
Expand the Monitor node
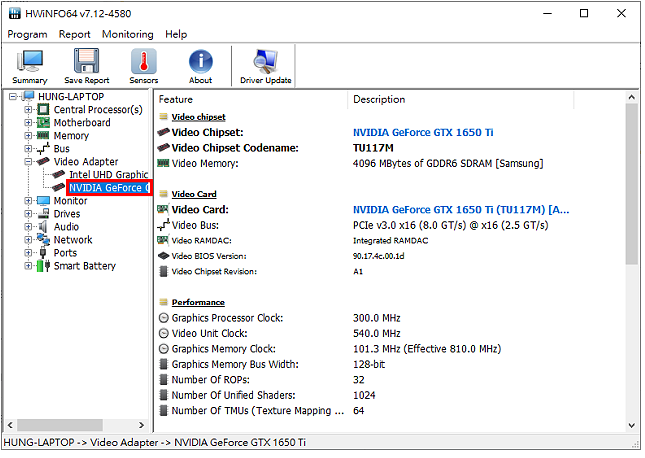point(28,201)
